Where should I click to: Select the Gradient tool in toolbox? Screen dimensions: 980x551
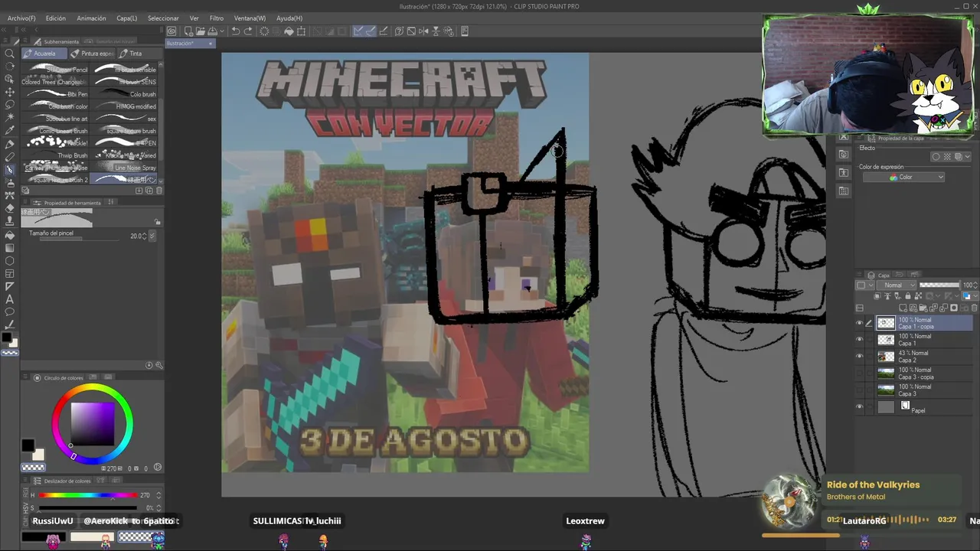10,248
